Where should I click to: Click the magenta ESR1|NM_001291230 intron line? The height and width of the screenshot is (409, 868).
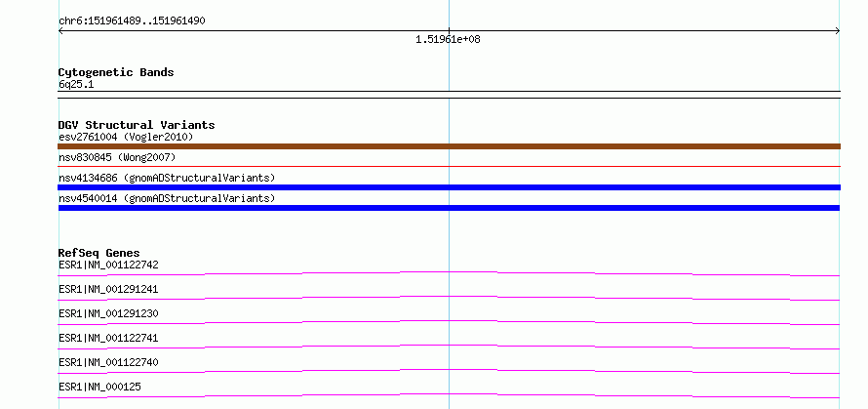449,322
